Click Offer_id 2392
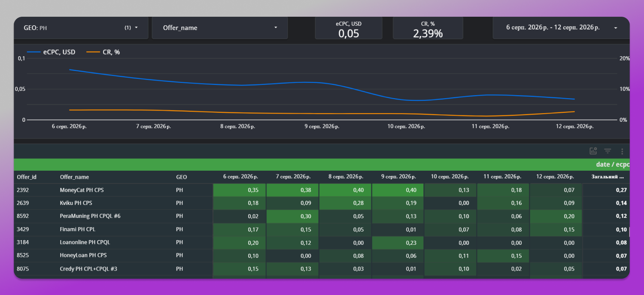The height and width of the screenshot is (295, 644). 23,190
